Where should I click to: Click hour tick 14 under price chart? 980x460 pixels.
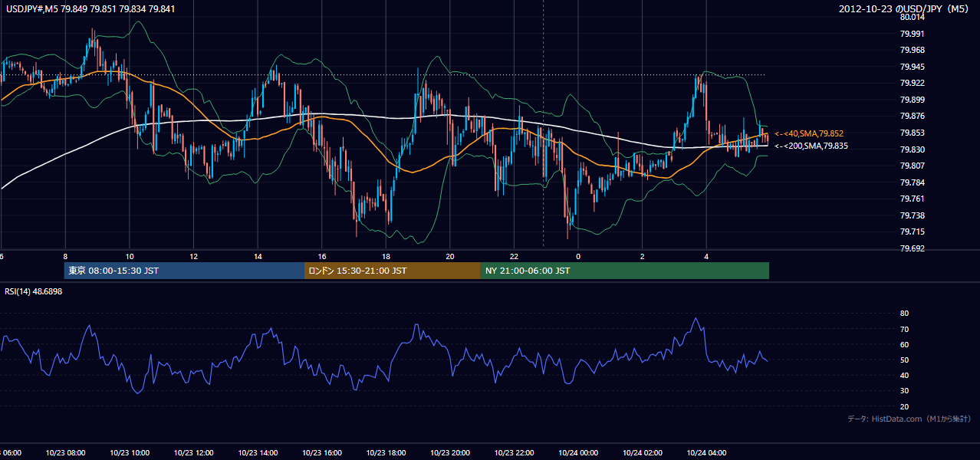pos(258,257)
